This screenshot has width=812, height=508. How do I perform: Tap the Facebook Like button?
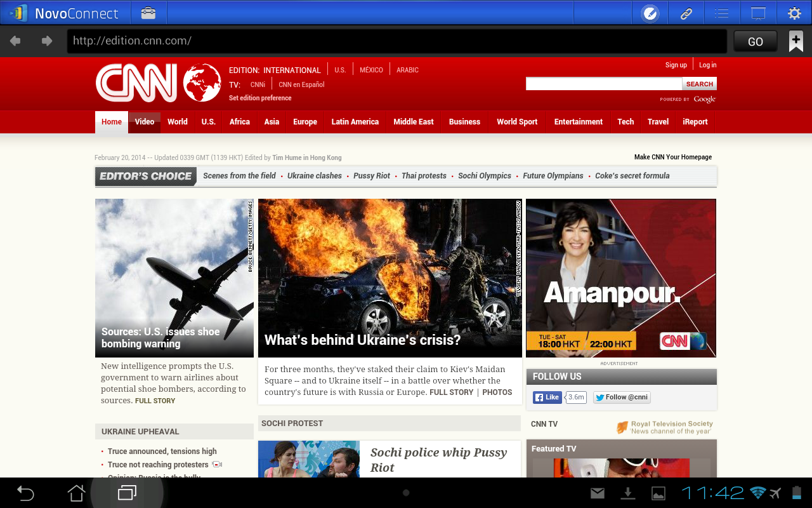547,398
